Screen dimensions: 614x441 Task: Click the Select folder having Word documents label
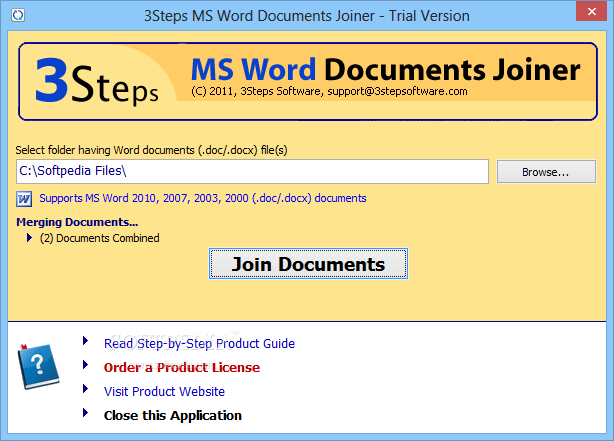(151, 150)
